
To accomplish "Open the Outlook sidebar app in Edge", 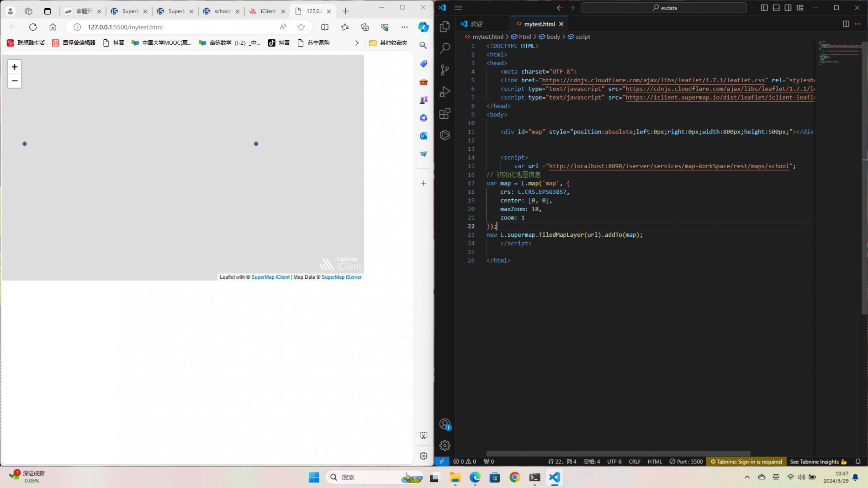I will 423,136.
